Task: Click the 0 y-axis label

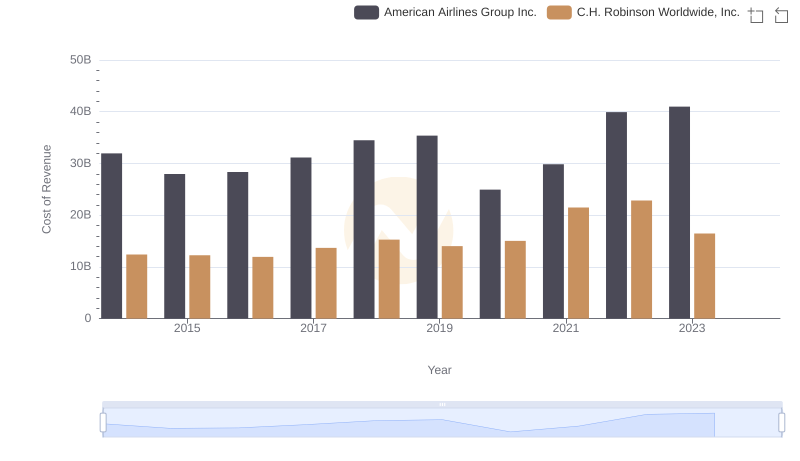Action: click(x=88, y=318)
